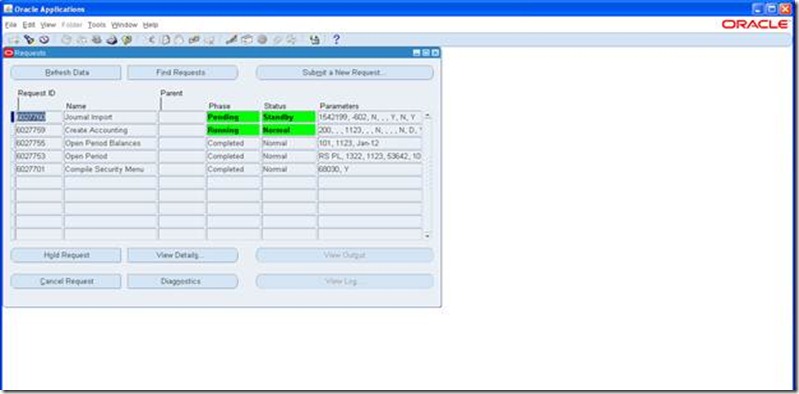This screenshot has width=799, height=394.
Task: Click the question mark Window Help icon
Action: 336,40
